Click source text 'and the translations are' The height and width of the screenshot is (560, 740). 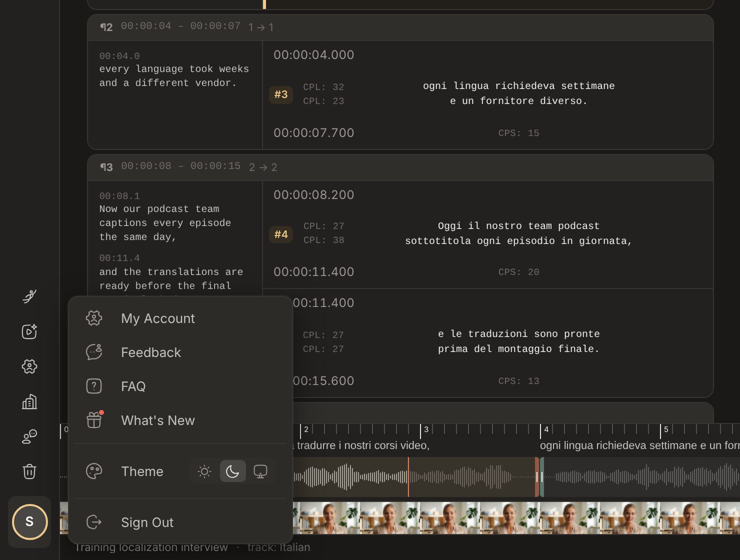[x=171, y=272]
